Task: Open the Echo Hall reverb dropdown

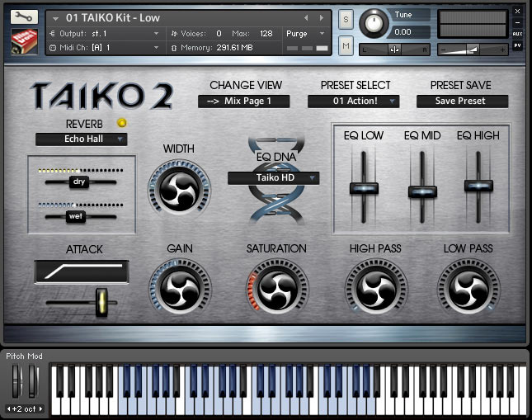Action: click(82, 139)
